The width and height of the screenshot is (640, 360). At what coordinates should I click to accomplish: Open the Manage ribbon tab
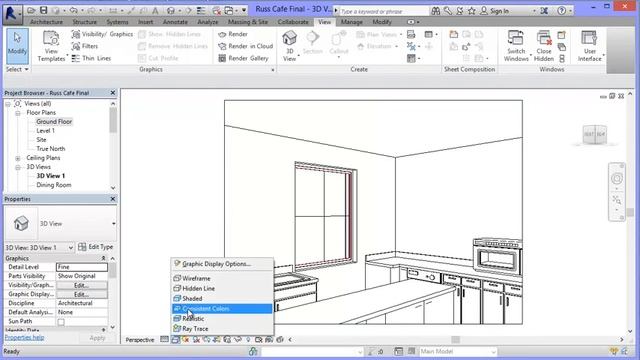pos(351,22)
